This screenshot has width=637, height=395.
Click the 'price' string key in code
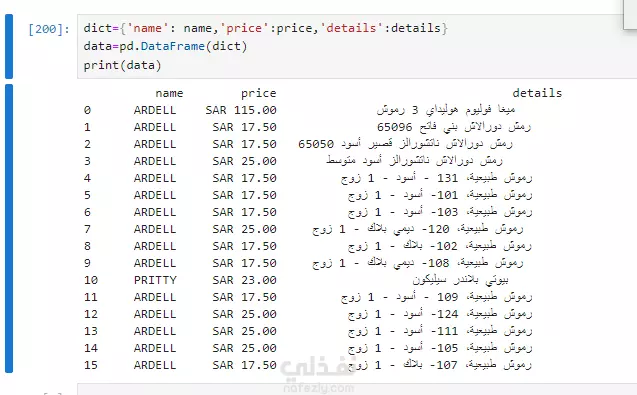244,28
